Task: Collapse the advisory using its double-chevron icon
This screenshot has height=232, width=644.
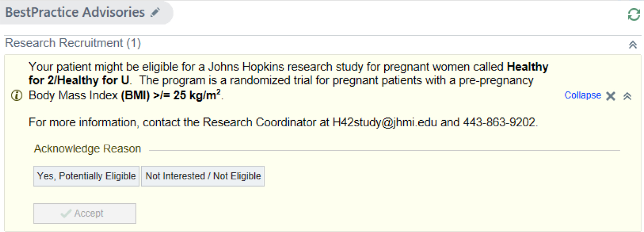Action: click(x=627, y=96)
